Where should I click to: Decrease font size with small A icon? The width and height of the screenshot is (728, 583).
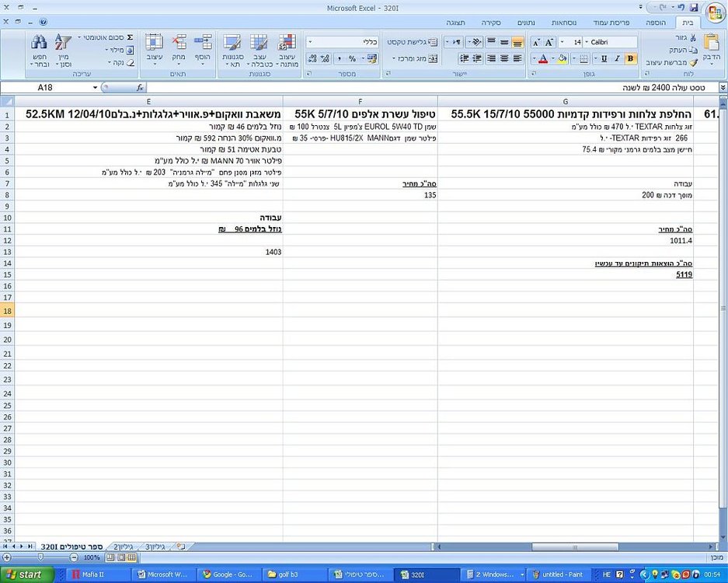pyautogui.click(x=536, y=42)
